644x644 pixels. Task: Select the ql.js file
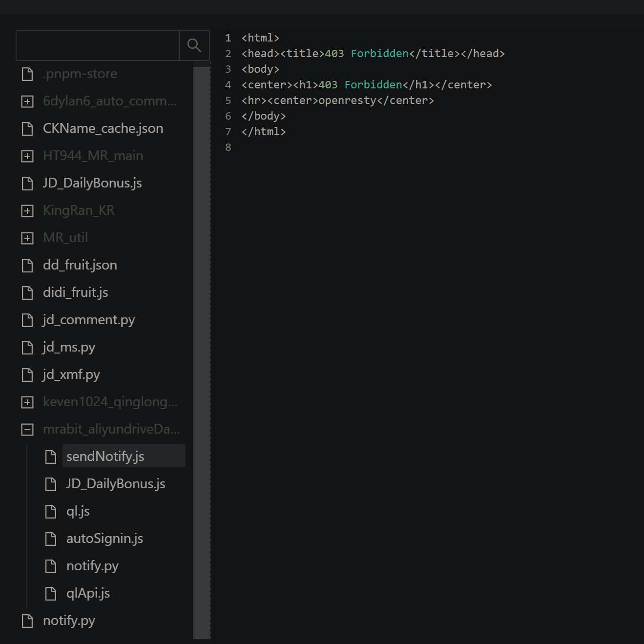pyautogui.click(x=78, y=511)
